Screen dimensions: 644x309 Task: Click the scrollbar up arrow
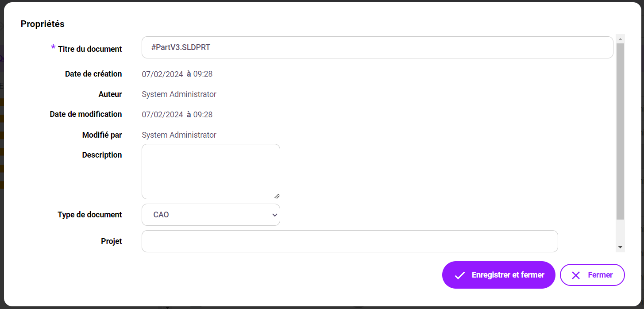(620, 39)
